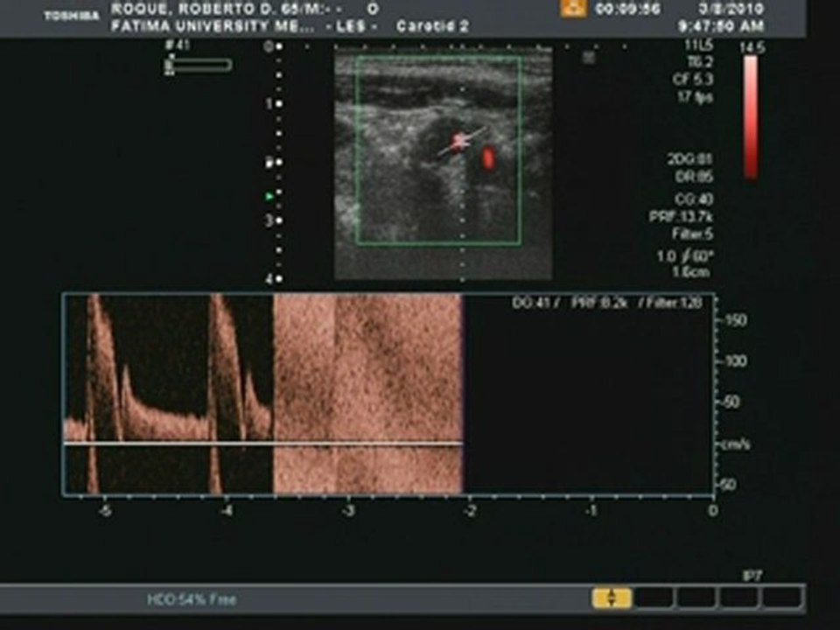
Task: Click the HDD:54% Free status
Action: 192,598
